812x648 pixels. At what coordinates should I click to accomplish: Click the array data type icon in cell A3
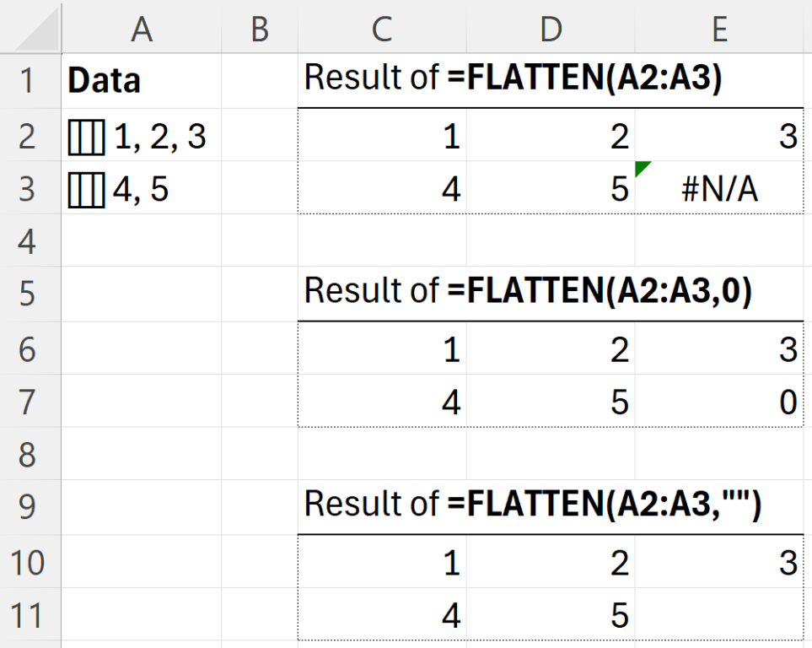pyautogui.click(x=87, y=190)
